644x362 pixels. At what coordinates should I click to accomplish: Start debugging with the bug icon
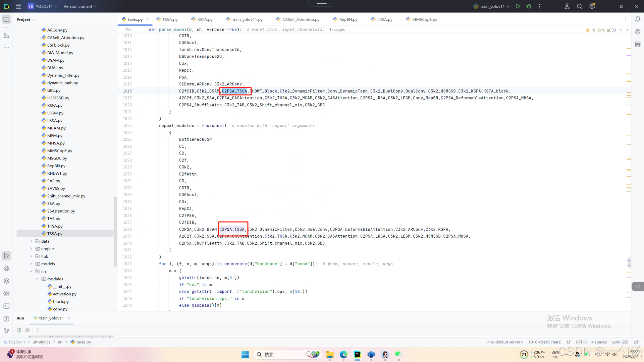coord(529,6)
